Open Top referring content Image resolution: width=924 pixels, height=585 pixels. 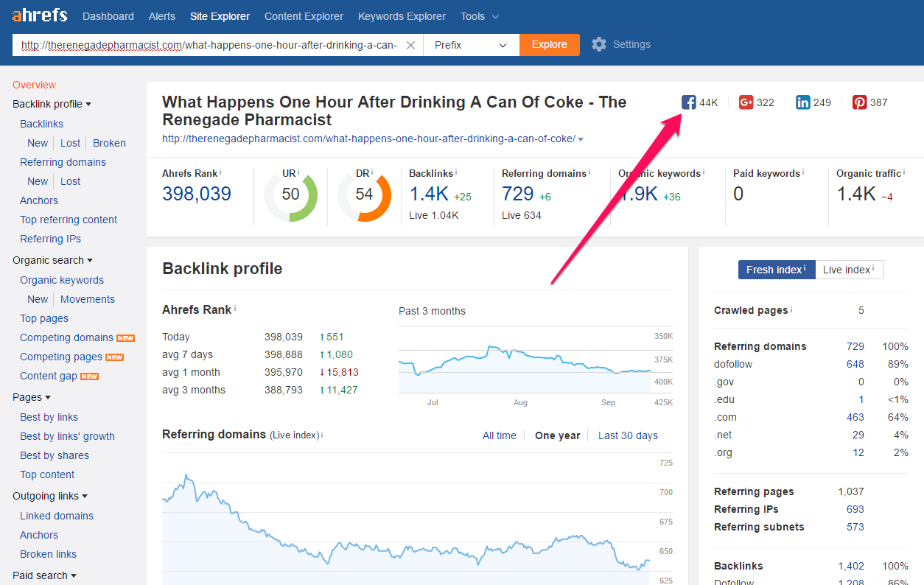point(69,220)
